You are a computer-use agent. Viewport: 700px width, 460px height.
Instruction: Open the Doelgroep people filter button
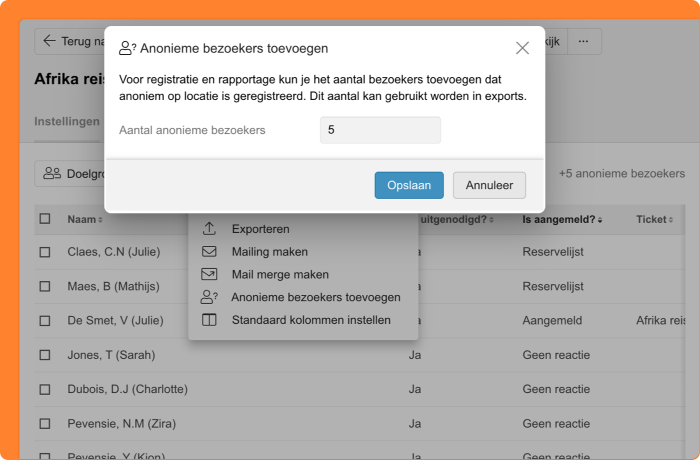[70, 174]
